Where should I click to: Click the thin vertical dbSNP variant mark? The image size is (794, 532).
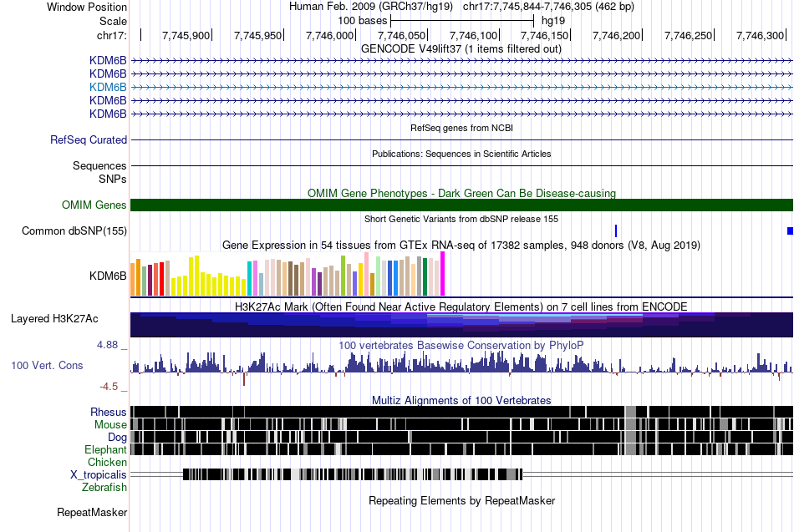(616, 231)
